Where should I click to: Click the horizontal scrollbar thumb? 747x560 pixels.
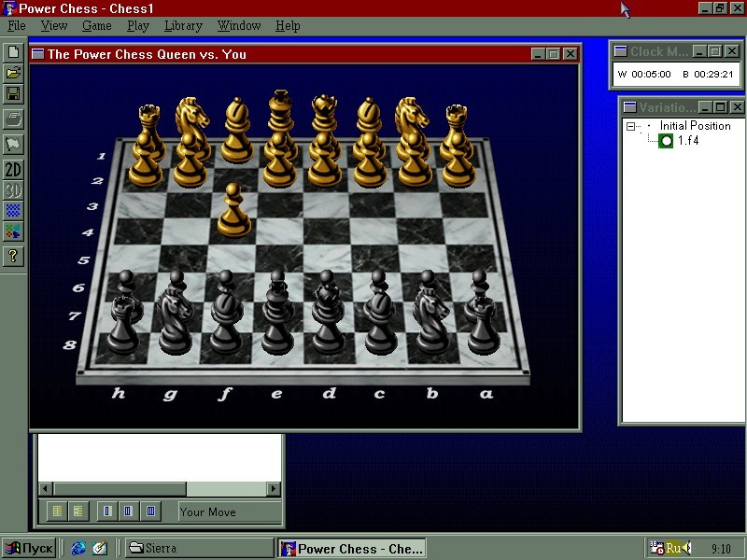click(120, 488)
